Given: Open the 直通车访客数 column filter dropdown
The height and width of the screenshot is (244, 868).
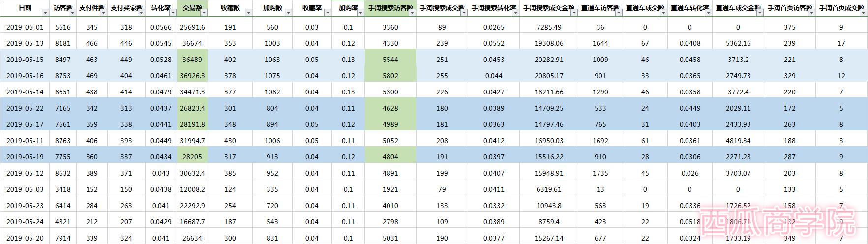Looking at the screenshot, I should pos(618,13).
